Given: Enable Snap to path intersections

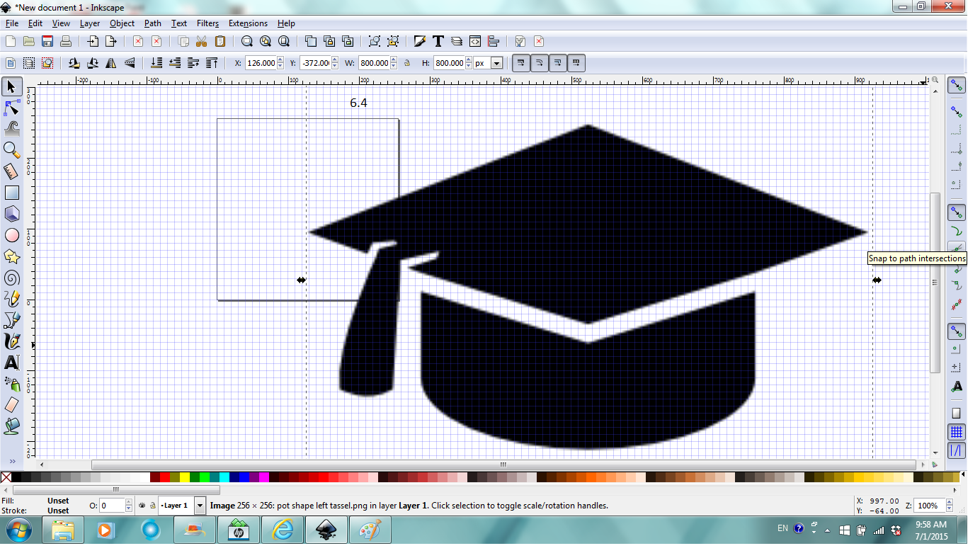Looking at the screenshot, I should pos(957,248).
